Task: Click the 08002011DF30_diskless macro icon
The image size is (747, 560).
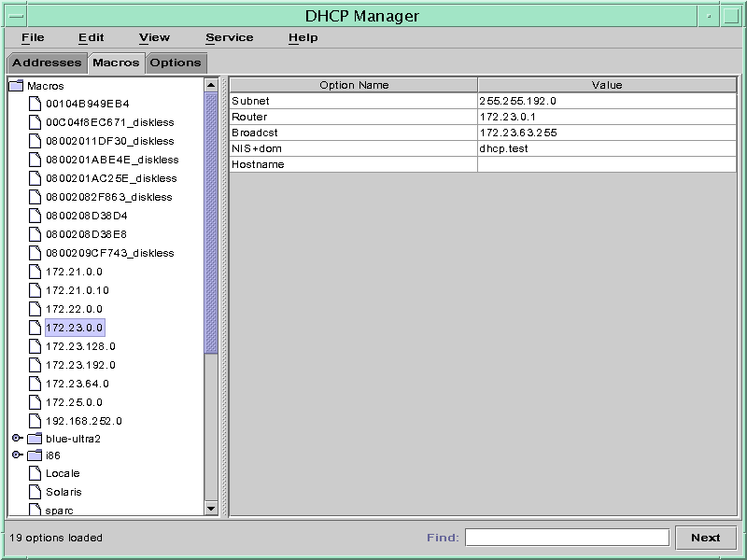Action: [x=35, y=141]
